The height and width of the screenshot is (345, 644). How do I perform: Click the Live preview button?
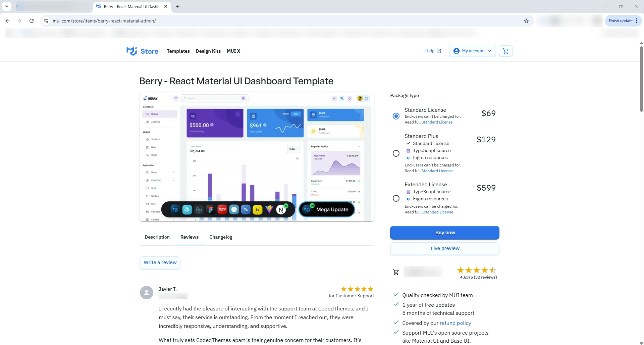[x=445, y=248]
